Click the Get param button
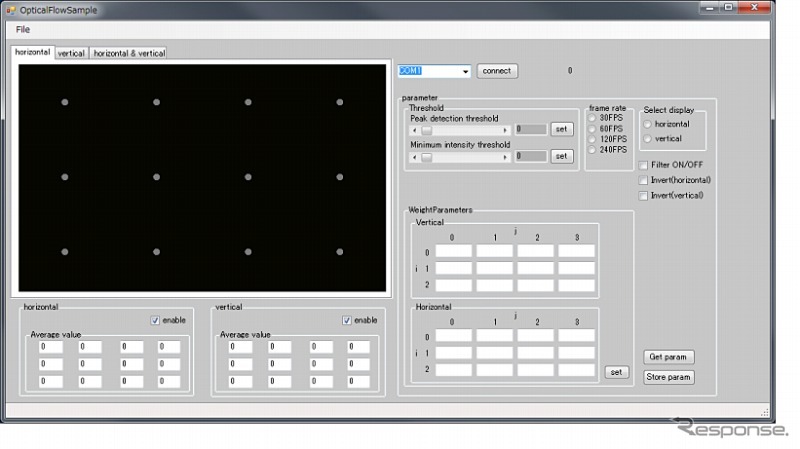This screenshot has width=800, height=449. (668, 357)
